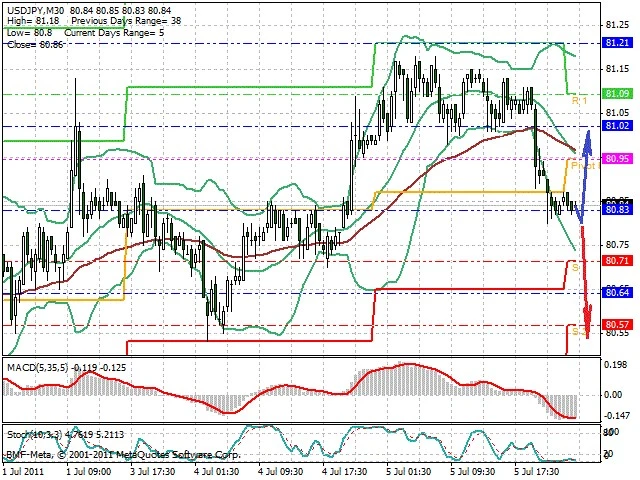
Task: Click the 81.15 price scale value
Action: coord(618,69)
